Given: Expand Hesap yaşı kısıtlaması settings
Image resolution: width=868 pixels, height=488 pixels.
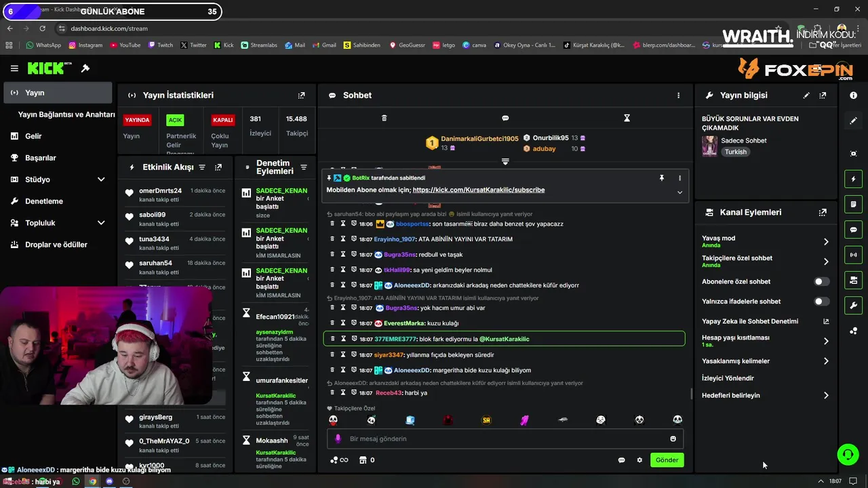Looking at the screenshot, I should tap(826, 341).
